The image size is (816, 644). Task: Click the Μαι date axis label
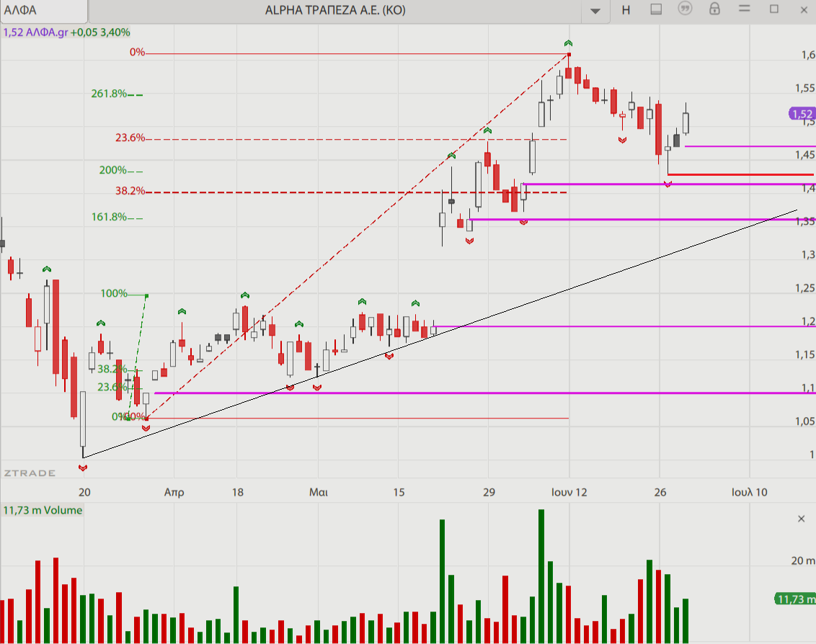[319, 492]
